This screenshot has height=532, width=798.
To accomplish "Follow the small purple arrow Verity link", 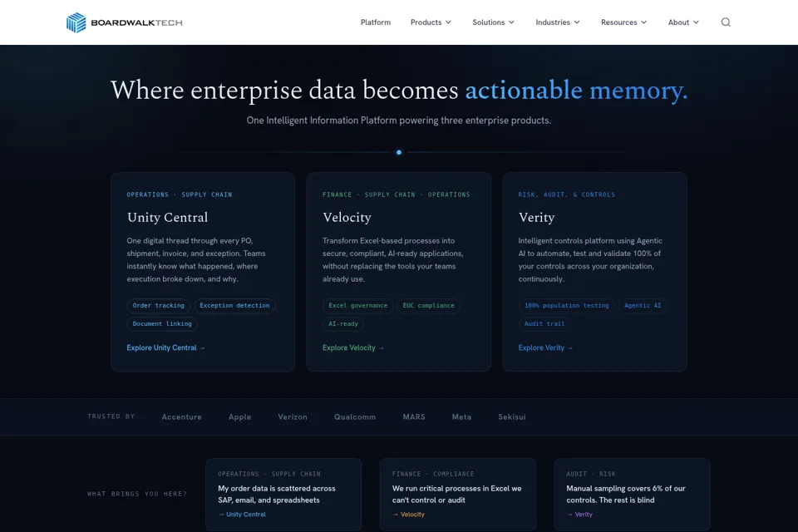I will tap(579, 515).
